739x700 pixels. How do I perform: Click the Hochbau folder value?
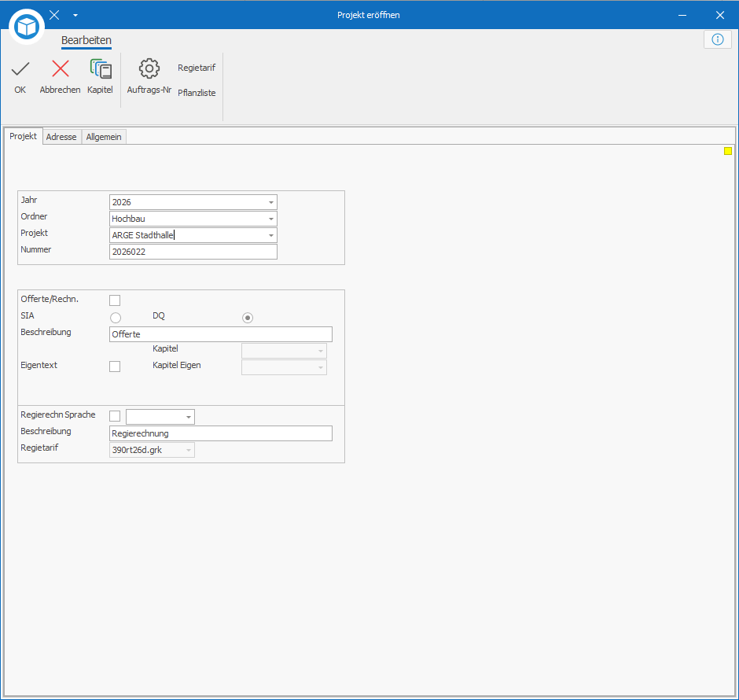(x=128, y=219)
